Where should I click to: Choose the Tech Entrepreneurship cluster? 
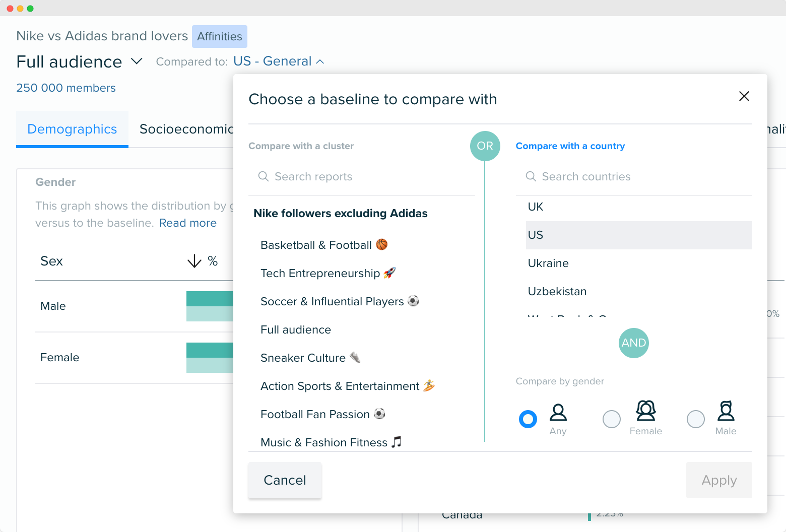click(x=328, y=273)
